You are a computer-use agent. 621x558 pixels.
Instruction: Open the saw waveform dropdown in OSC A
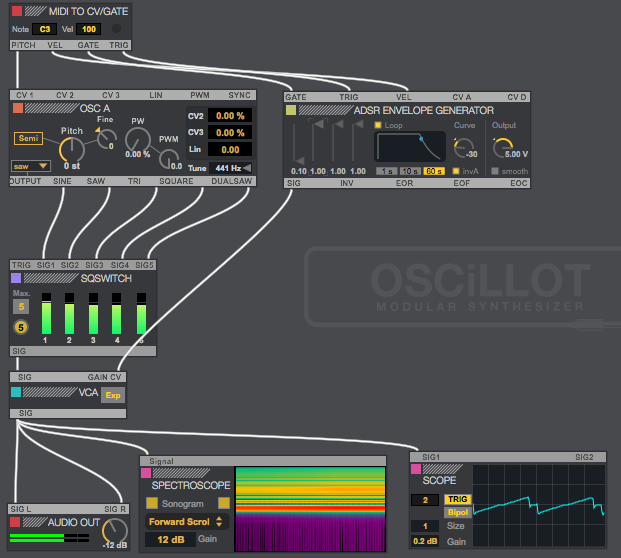(31, 166)
